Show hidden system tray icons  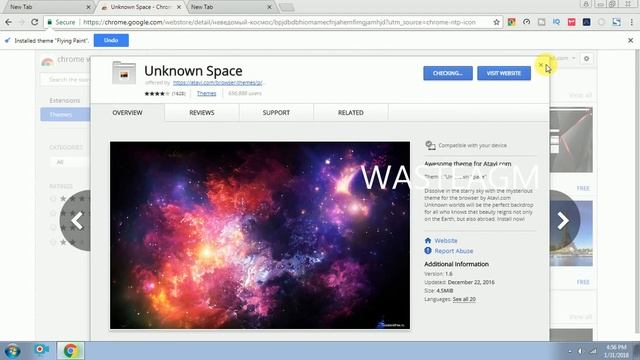569,351
